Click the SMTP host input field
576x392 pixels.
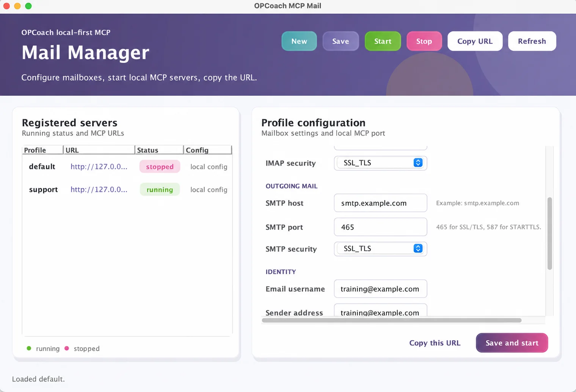point(380,203)
